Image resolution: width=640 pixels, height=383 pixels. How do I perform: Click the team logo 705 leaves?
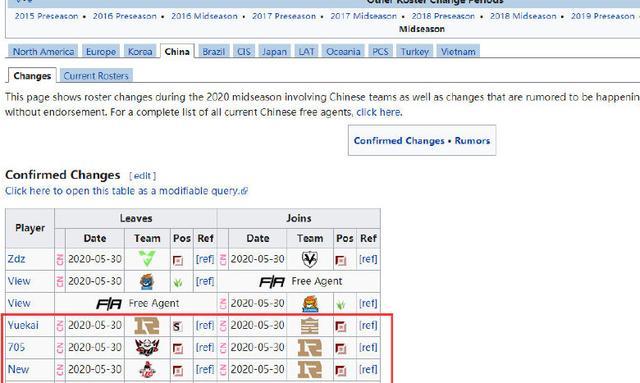click(x=147, y=347)
